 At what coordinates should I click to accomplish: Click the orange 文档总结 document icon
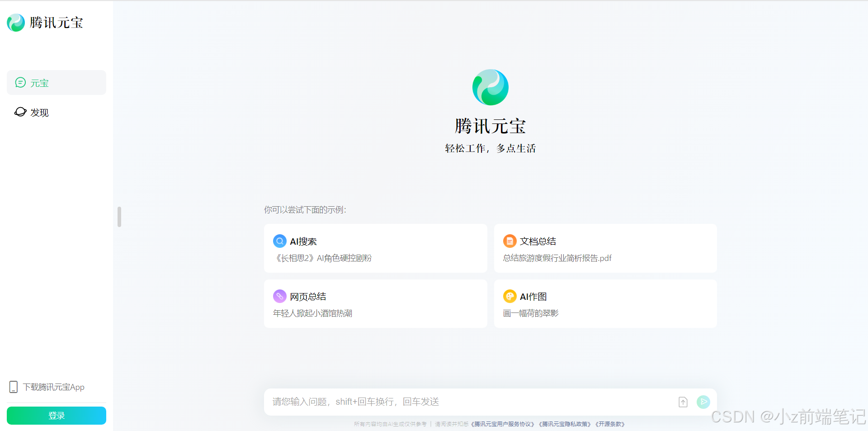tap(510, 241)
